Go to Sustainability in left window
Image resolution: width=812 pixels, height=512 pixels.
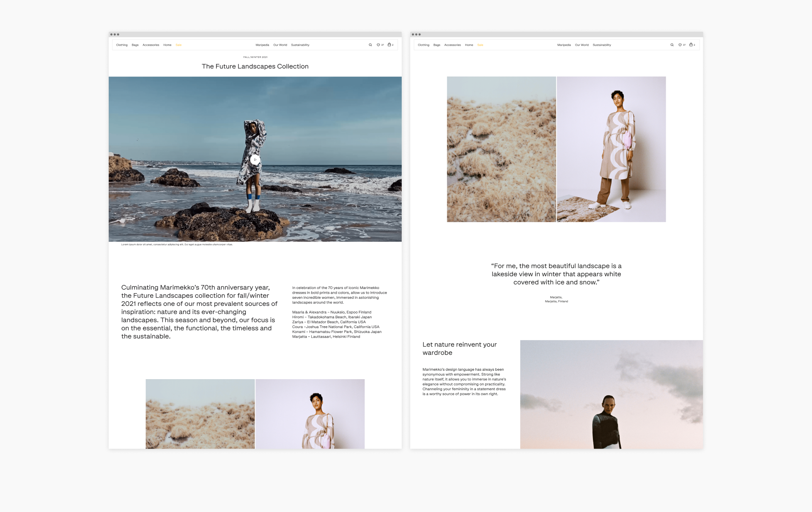(x=300, y=45)
